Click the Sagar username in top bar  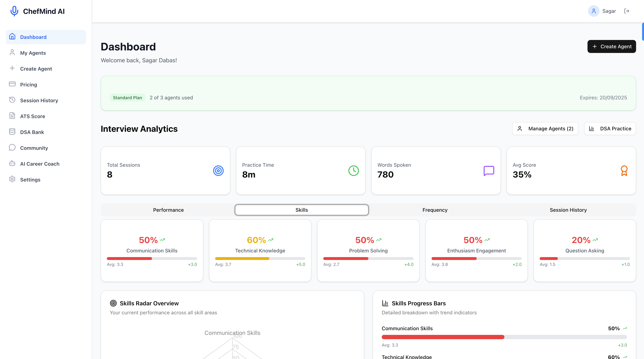pyautogui.click(x=609, y=11)
